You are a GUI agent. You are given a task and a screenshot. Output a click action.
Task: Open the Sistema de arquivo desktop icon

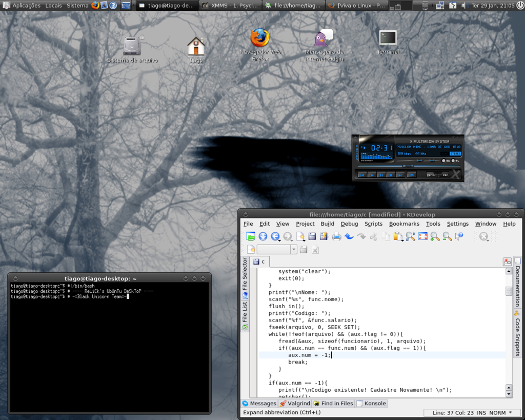coord(132,50)
